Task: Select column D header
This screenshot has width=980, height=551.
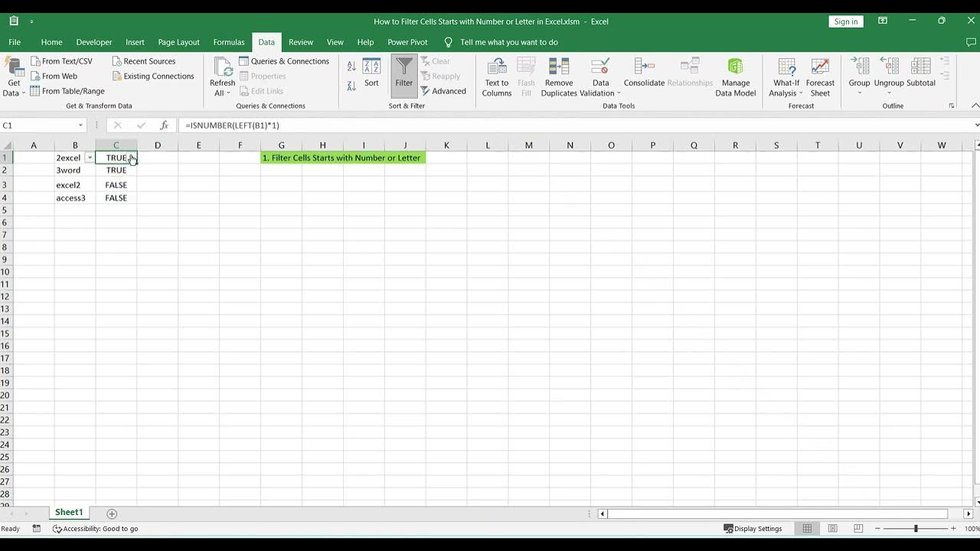Action: click(158, 145)
